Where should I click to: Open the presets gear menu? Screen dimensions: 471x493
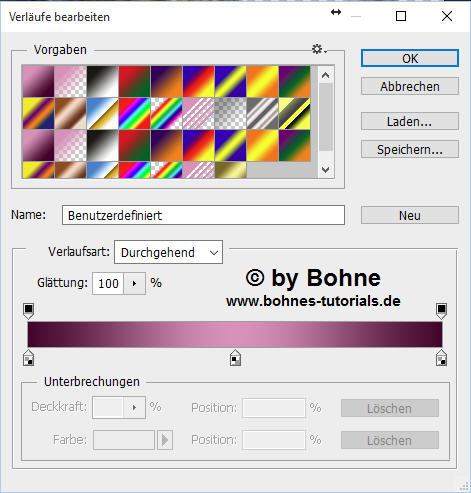pyautogui.click(x=319, y=49)
